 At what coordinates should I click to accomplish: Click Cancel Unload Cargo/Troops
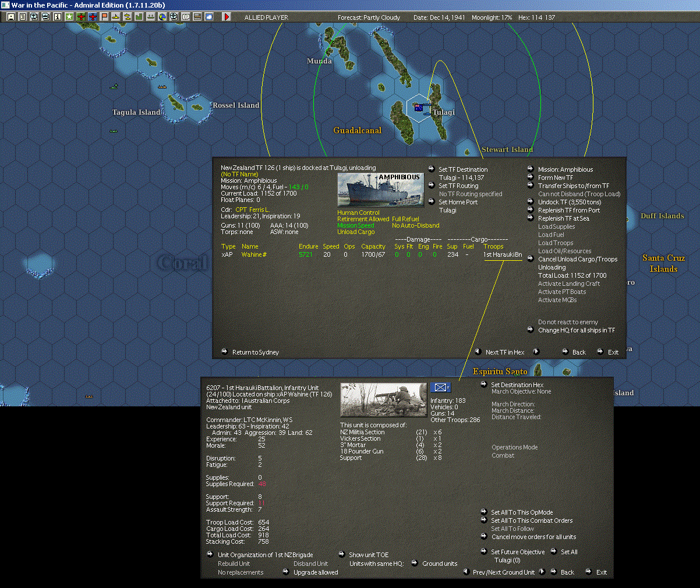click(x=577, y=259)
